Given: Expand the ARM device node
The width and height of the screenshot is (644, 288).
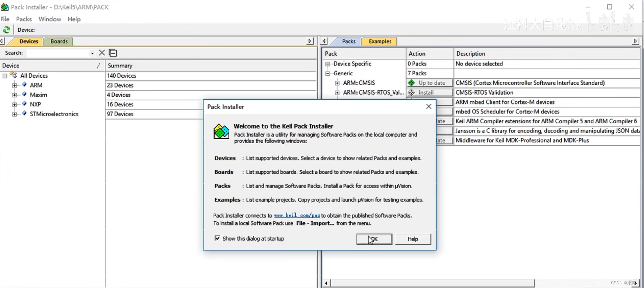Looking at the screenshot, I should pos(14,85).
